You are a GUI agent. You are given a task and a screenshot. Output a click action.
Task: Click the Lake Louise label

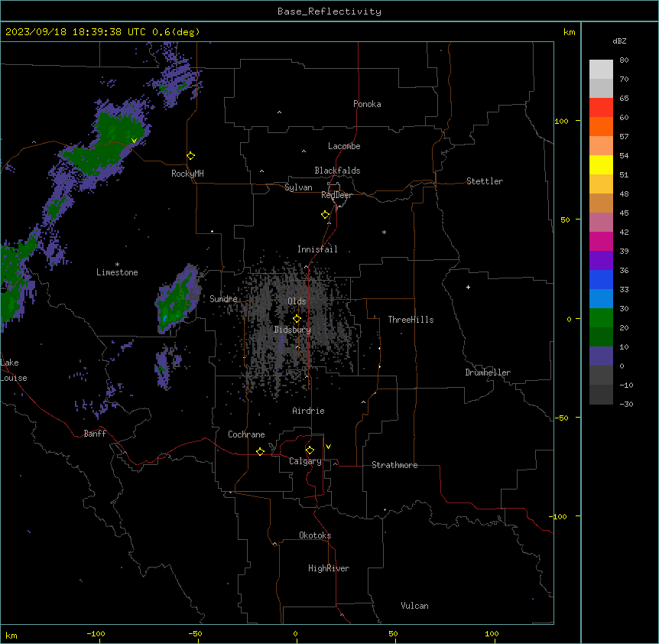(x=14, y=370)
